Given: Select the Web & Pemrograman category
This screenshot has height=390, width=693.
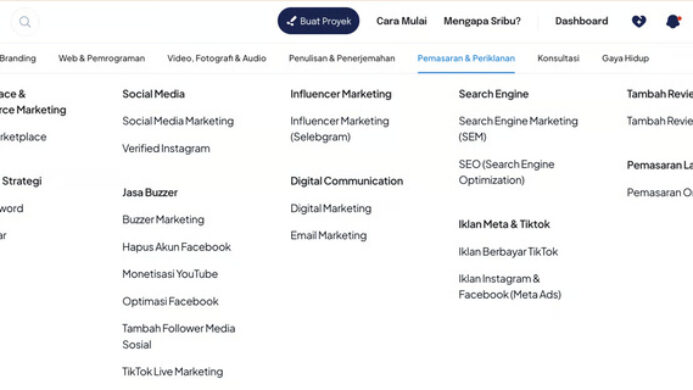Looking at the screenshot, I should [x=102, y=58].
